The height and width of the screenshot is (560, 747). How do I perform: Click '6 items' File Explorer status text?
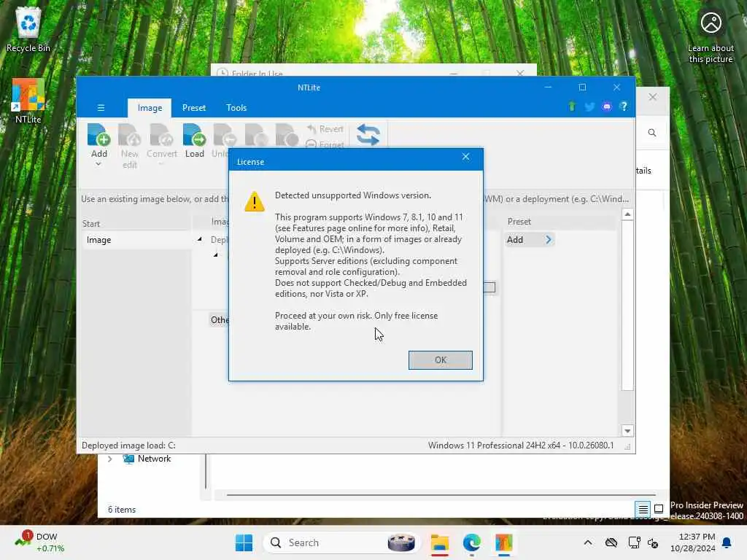pyautogui.click(x=122, y=510)
